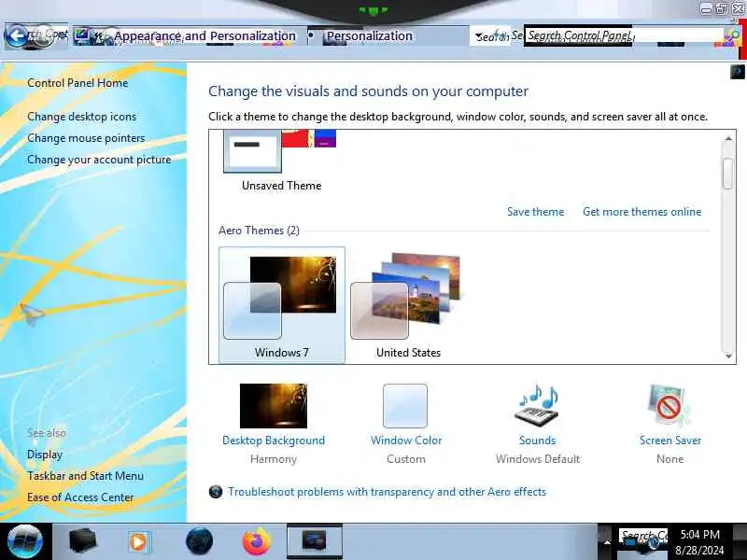
Task: Open Change desktop icons link
Action: [x=82, y=117]
